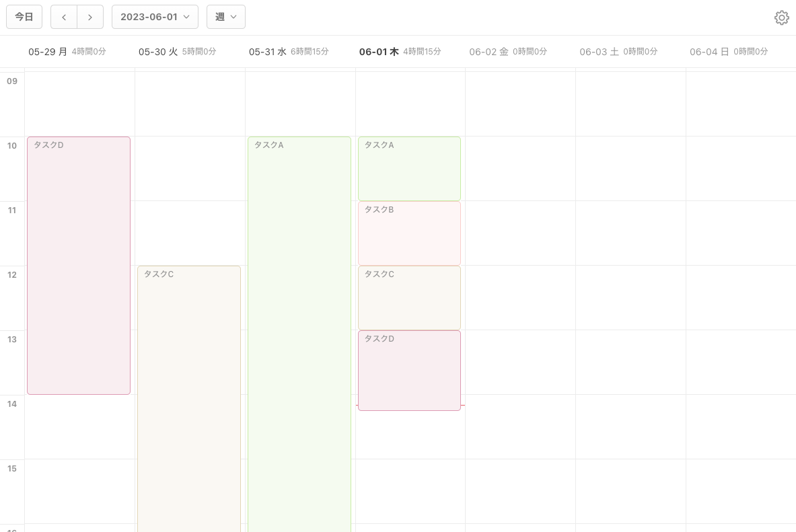The width and height of the screenshot is (796, 532).
Task: Open タスクC event on Tuesday 05-30
Action: coord(189,397)
